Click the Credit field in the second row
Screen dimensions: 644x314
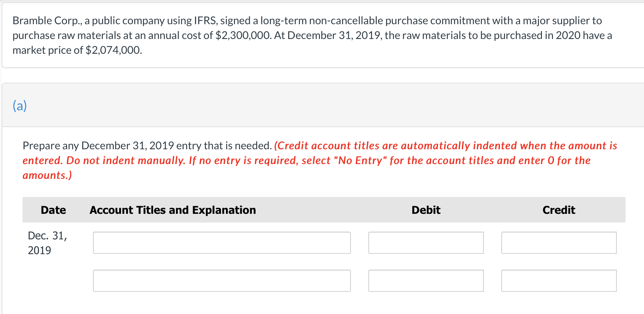click(558, 280)
